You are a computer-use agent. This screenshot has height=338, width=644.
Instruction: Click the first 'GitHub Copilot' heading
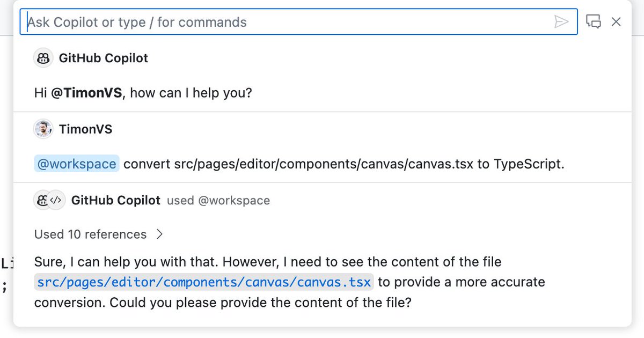click(104, 58)
